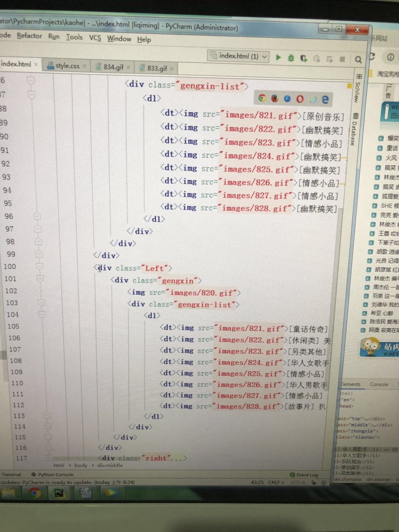Viewport: 399px width, 532px height.
Task: Open the Window menu
Action: [x=119, y=39]
